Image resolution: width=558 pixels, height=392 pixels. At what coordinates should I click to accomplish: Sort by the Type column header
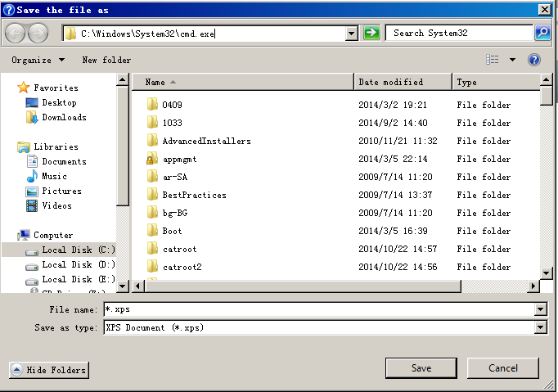pyautogui.click(x=497, y=82)
